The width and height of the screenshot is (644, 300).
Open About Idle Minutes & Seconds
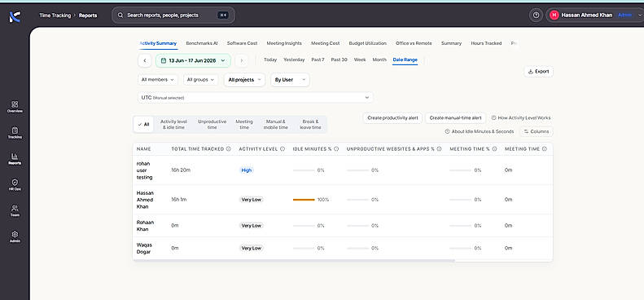(x=480, y=132)
